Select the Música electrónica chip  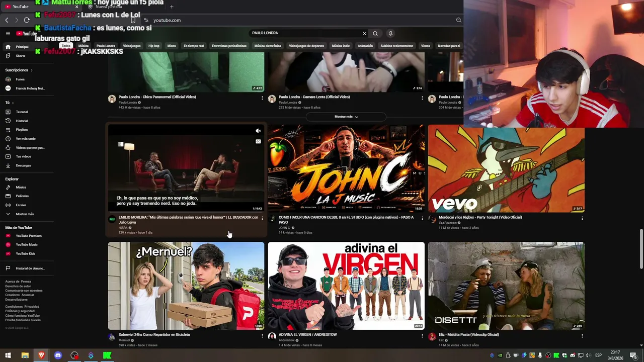click(x=268, y=46)
